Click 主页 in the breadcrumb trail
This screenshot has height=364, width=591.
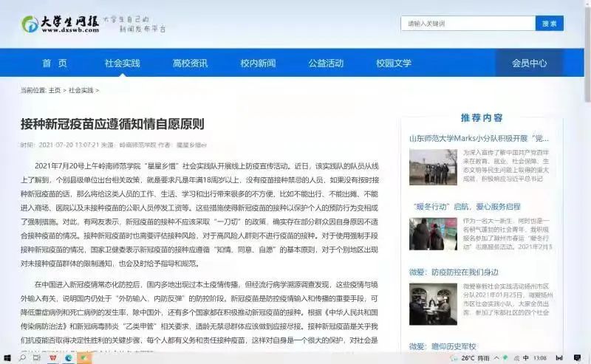click(x=55, y=90)
